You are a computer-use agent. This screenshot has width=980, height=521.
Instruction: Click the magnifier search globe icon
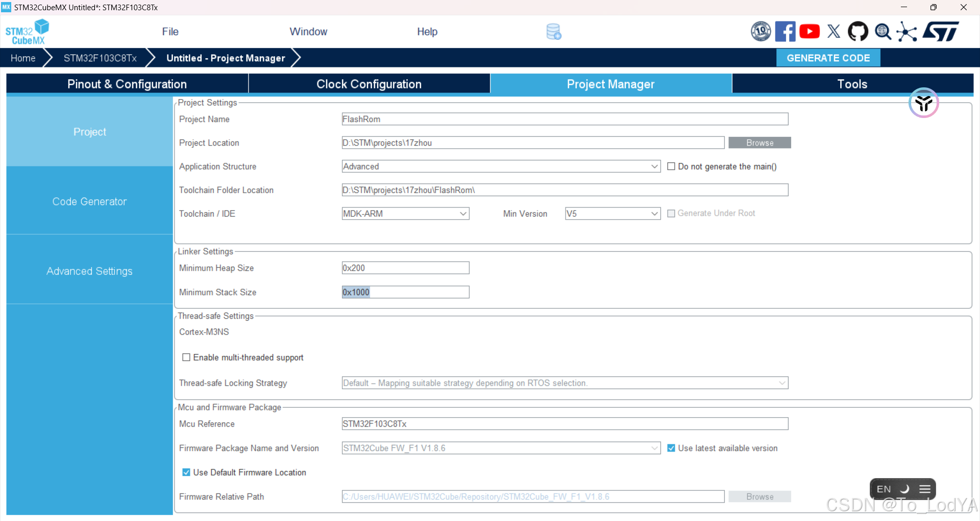[883, 32]
